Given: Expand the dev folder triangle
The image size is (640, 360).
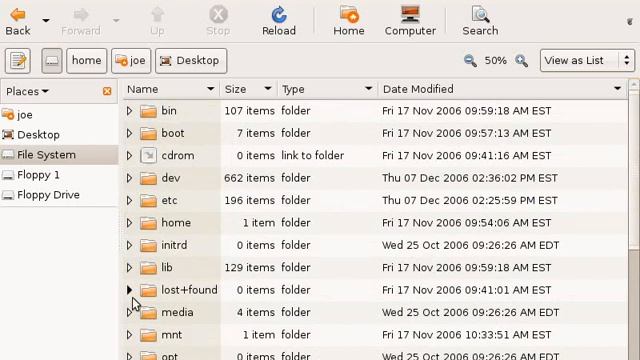Looking at the screenshot, I should click(x=129, y=178).
